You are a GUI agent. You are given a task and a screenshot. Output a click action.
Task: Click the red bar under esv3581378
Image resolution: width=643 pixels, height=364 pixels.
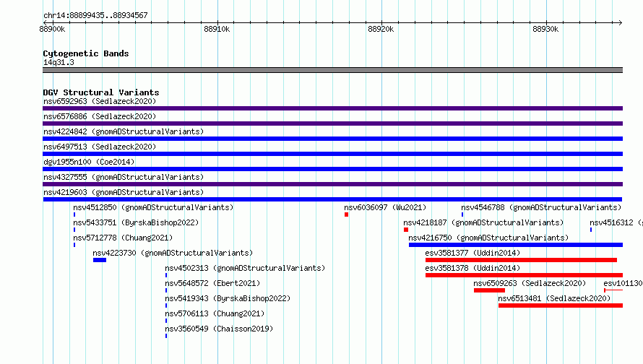[x=524, y=275]
